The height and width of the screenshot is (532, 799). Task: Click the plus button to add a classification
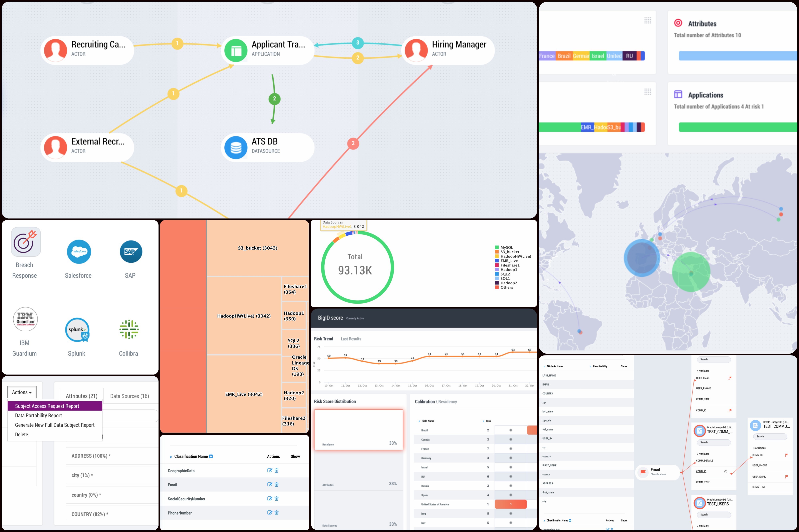tap(212, 456)
